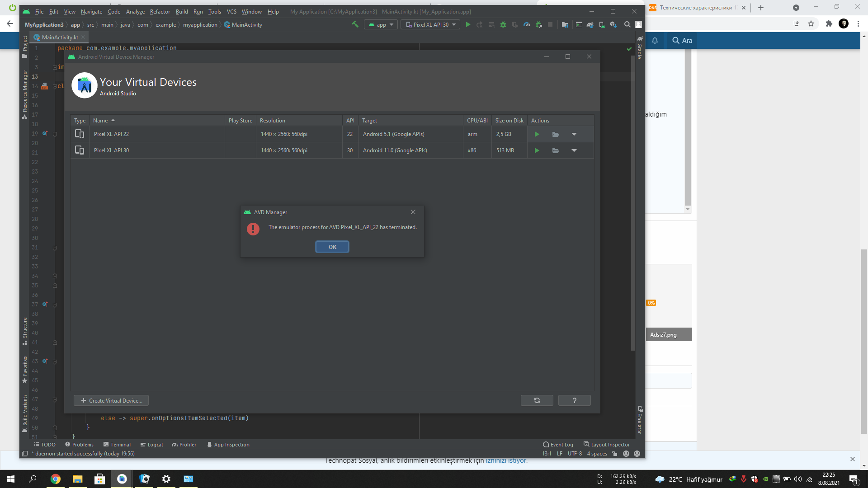
Task: Open the app run configuration dropdown
Action: click(381, 24)
